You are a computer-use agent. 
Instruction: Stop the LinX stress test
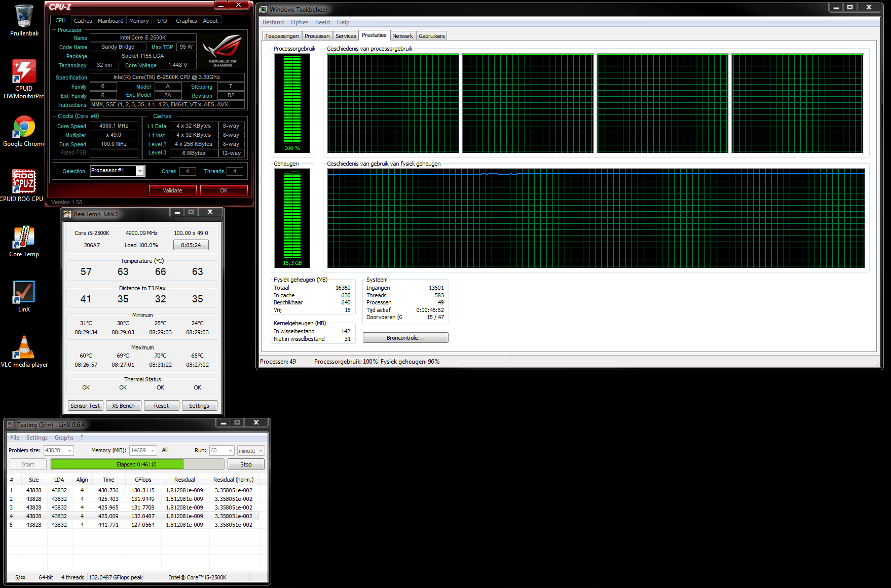246,464
